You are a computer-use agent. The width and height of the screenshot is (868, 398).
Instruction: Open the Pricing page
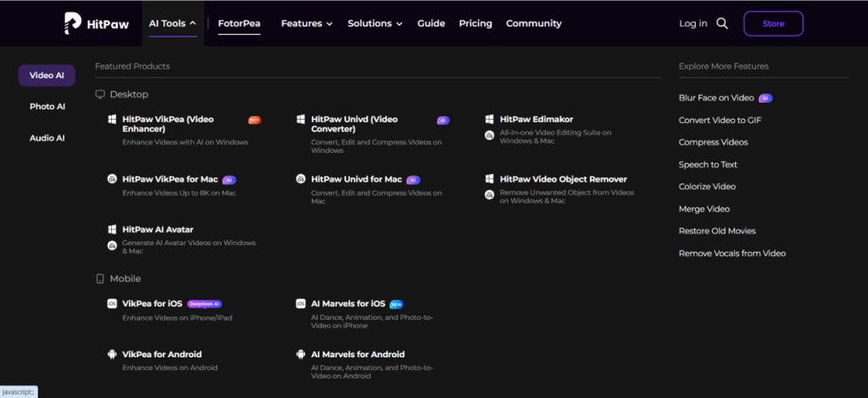pos(476,23)
